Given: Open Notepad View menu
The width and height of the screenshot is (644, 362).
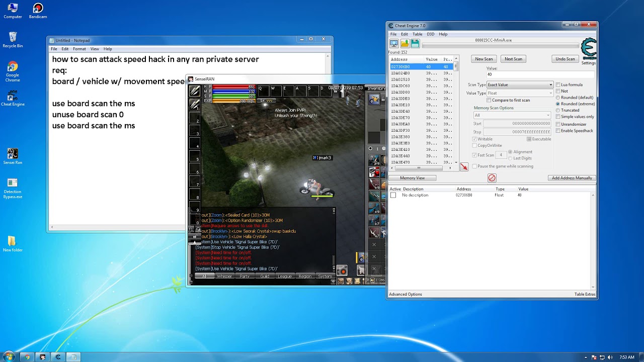Looking at the screenshot, I should [x=95, y=49].
